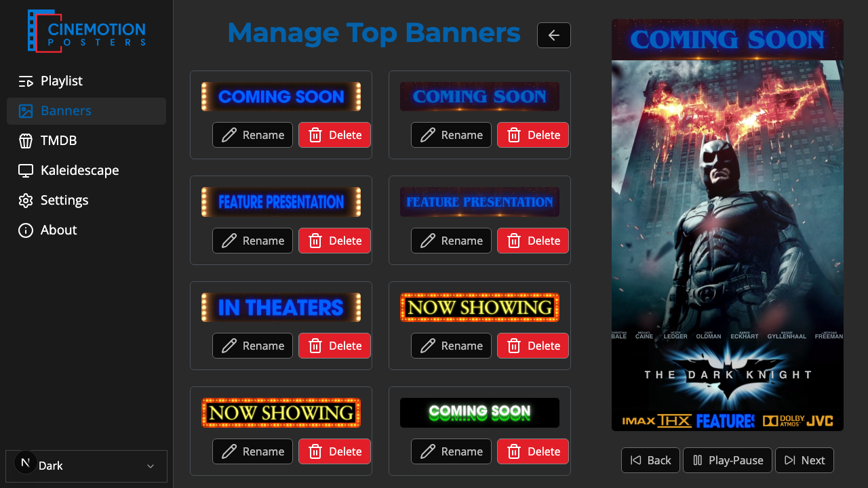Click the pencil icon for green Coming Soon

click(428, 451)
